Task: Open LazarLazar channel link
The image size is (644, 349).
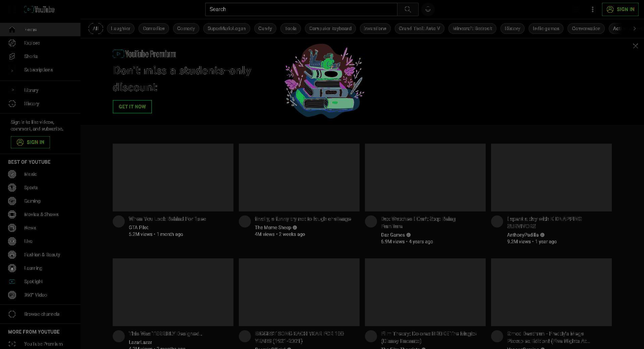Action: [x=140, y=342]
